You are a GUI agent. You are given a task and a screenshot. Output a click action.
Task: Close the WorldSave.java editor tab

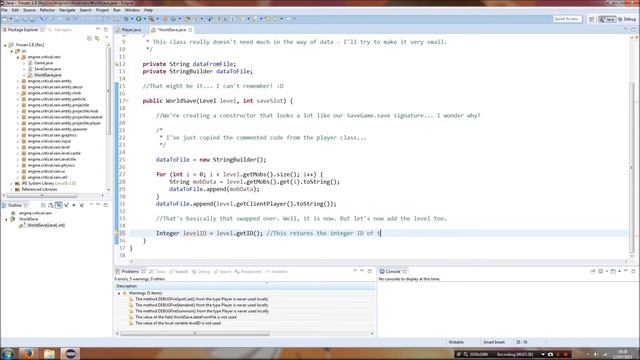coord(190,30)
